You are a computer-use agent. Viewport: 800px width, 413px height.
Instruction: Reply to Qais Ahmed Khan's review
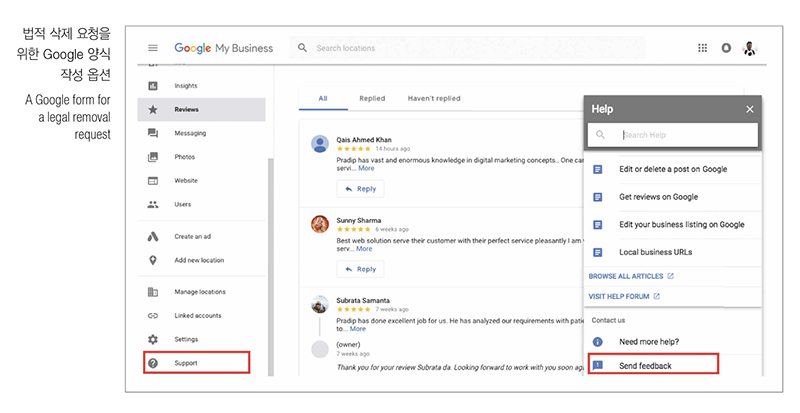pos(360,188)
